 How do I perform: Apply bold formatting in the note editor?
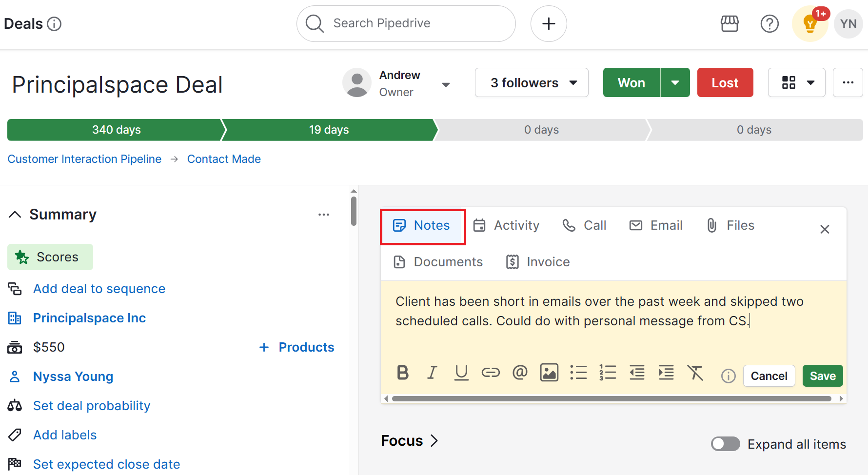402,373
